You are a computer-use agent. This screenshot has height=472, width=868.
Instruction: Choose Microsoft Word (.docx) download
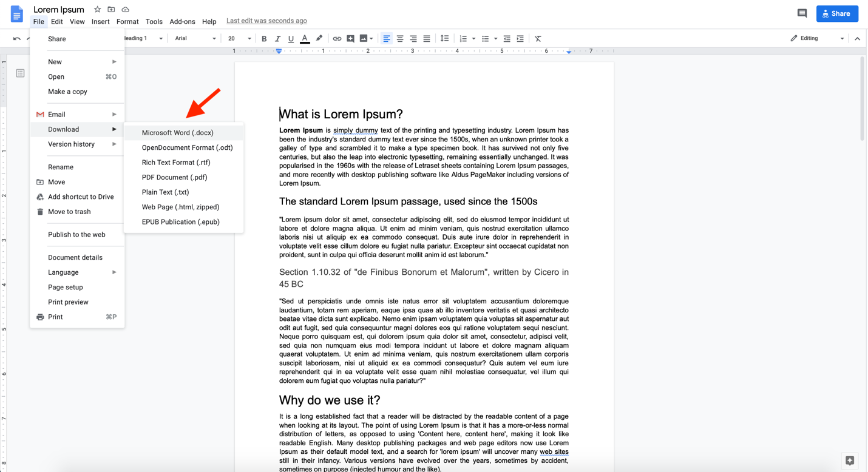tap(184, 133)
